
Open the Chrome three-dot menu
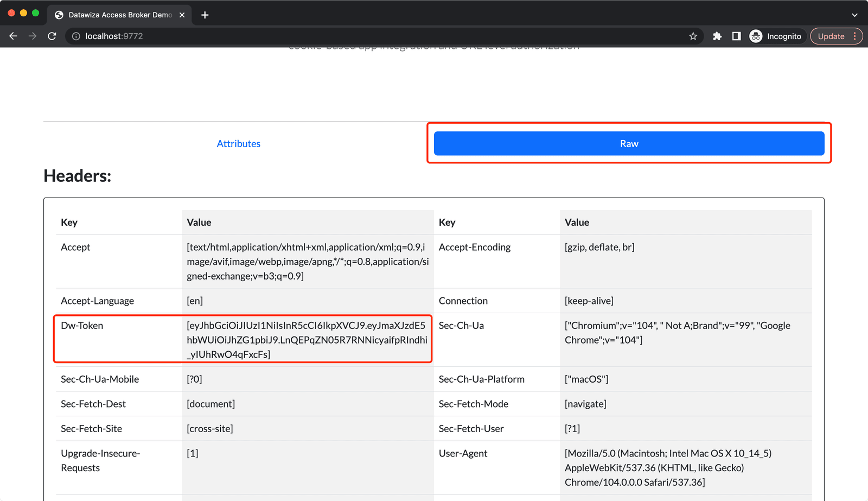pos(855,36)
